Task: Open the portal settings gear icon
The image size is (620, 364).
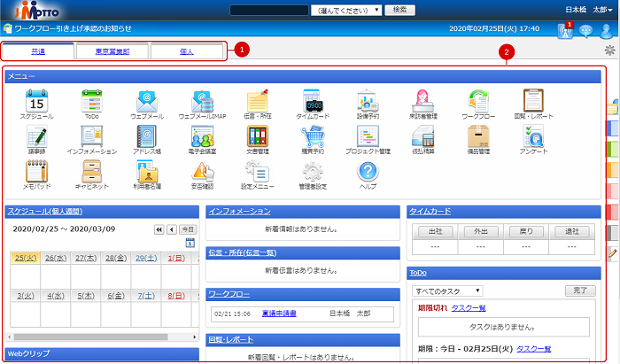Action: point(610,50)
